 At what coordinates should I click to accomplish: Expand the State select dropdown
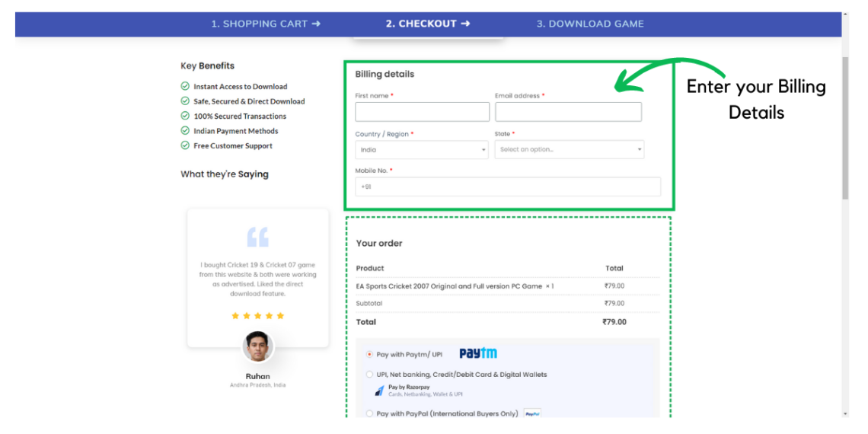coord(569,150)
